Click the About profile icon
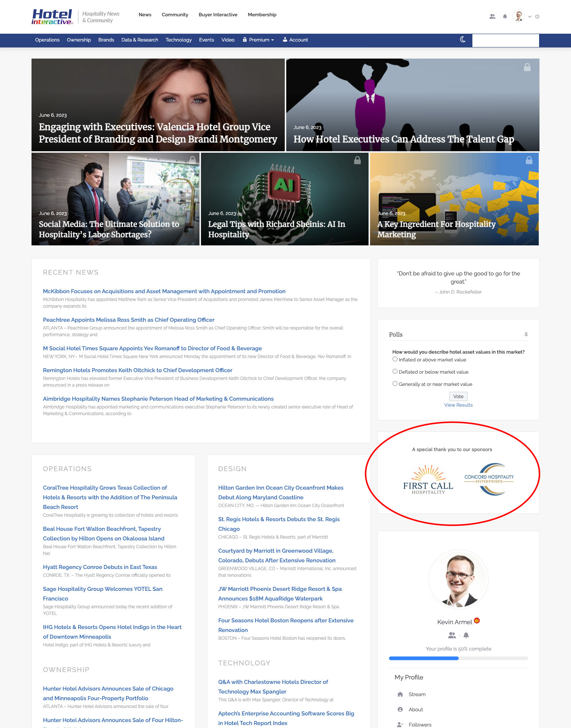This screenshot has width=571, height=728. pyautogui.click(x=400, y=709)
